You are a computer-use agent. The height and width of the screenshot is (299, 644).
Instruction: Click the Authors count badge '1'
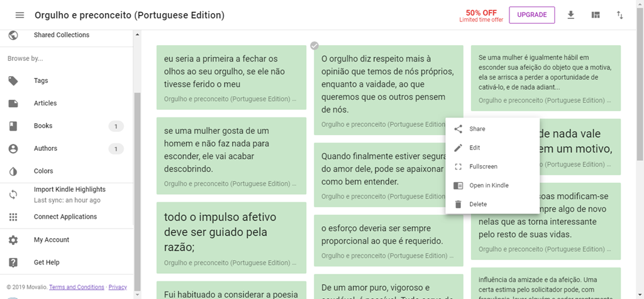116,149
